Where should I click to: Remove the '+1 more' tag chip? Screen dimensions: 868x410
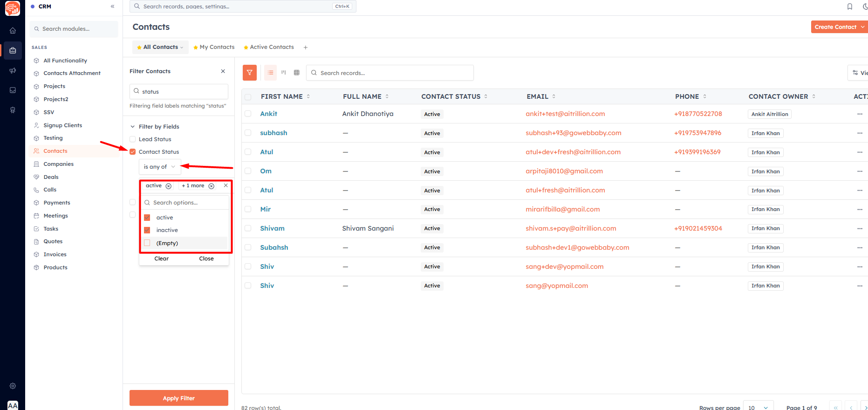(212, 186)
